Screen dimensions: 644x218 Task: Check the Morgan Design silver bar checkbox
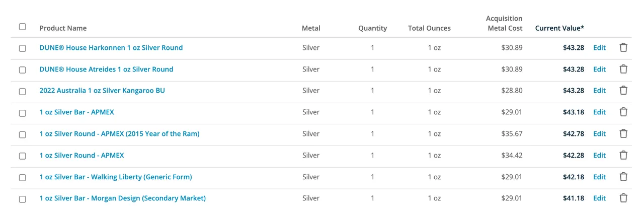tap(23, 199)
